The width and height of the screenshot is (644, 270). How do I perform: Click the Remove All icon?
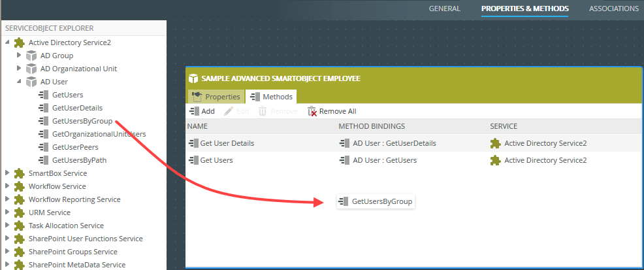pos(312,111)
